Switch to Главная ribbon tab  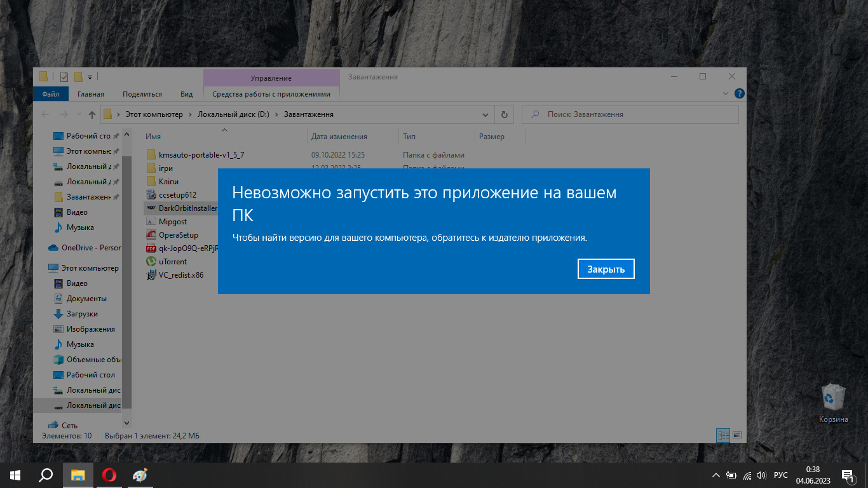click(x=91, y=94)
